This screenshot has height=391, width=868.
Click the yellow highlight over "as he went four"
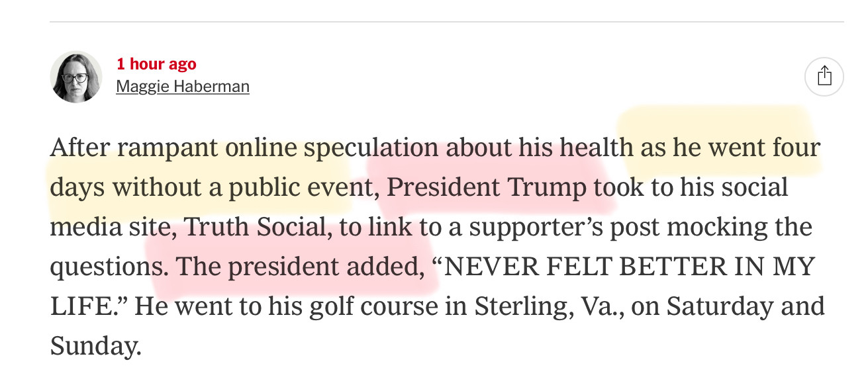[718, 139]
